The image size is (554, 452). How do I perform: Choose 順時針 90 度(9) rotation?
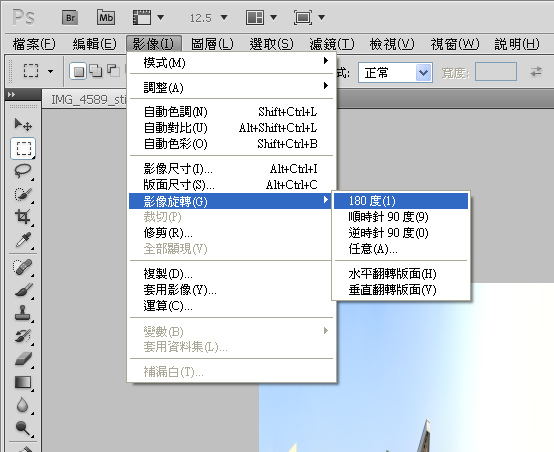pos(401,217)
